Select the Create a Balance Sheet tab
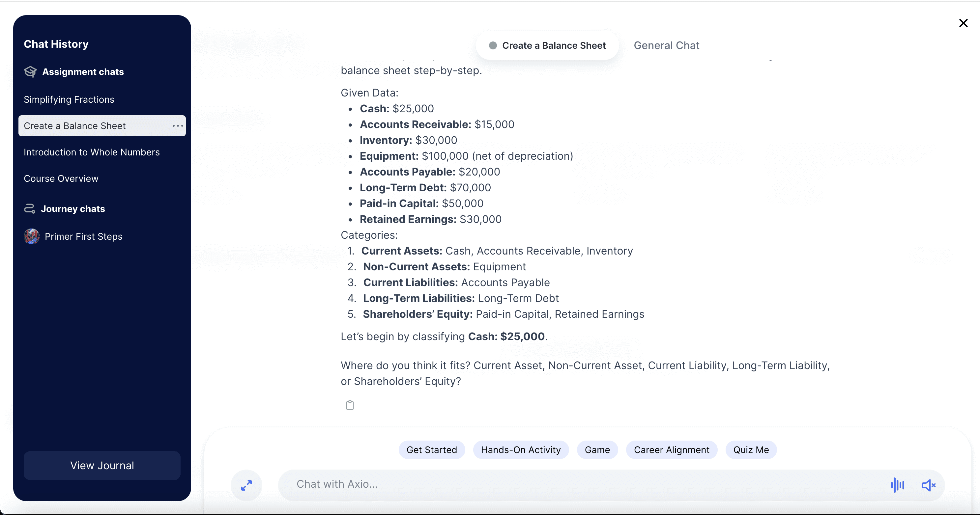Image resolution: width=980 pixels, height=515 pixels. 547,46
